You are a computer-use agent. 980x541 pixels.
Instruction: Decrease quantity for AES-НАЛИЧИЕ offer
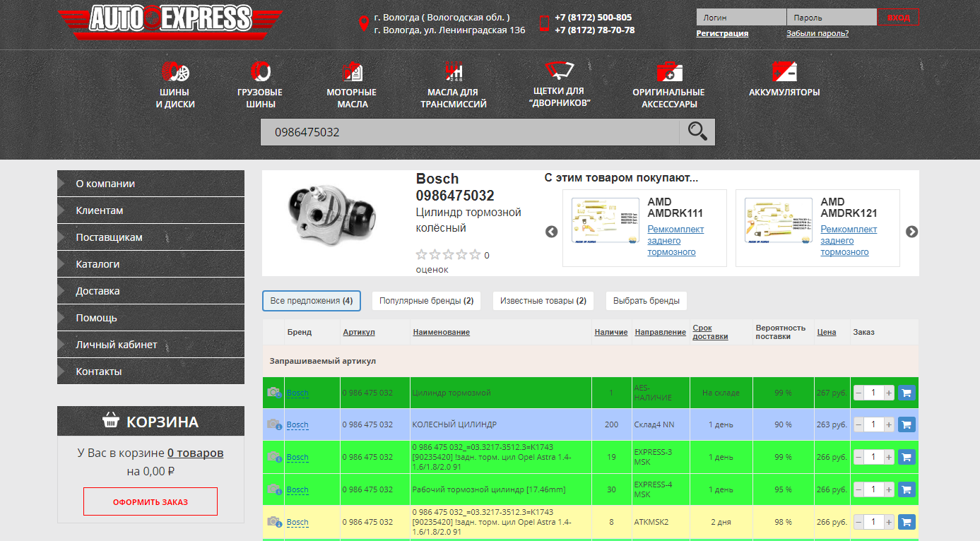858,393
